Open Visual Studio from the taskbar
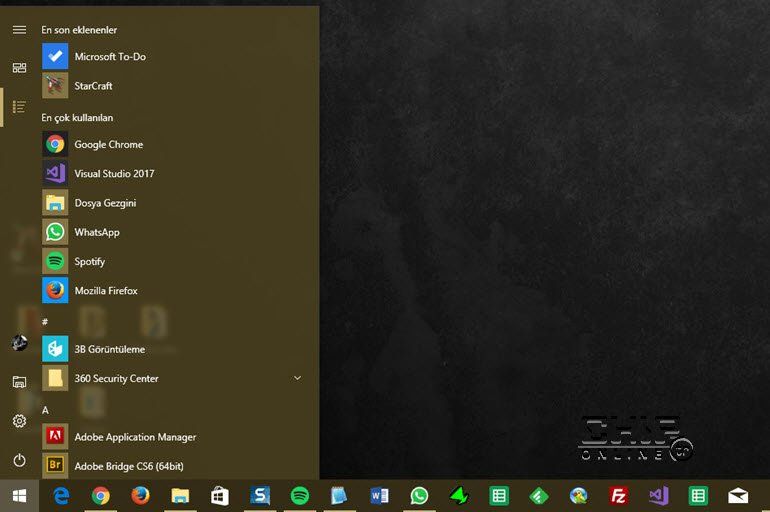This screenshot has width=770, height=512. point(659,496)
